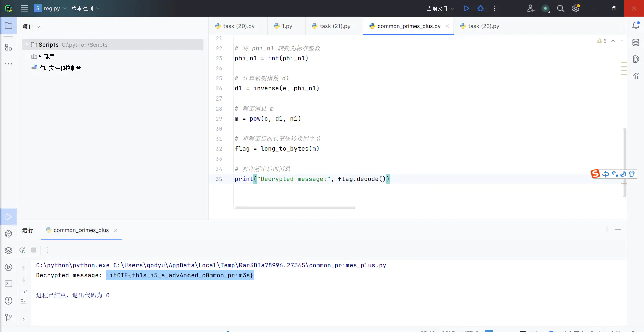Open the Problems tool window
Screen dimensions: 644x332
8,301
